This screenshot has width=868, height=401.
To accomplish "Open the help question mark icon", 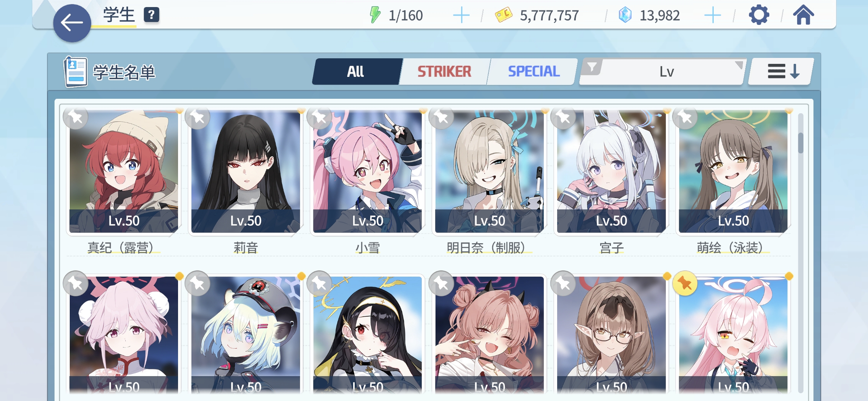I will tap(151, 15).
